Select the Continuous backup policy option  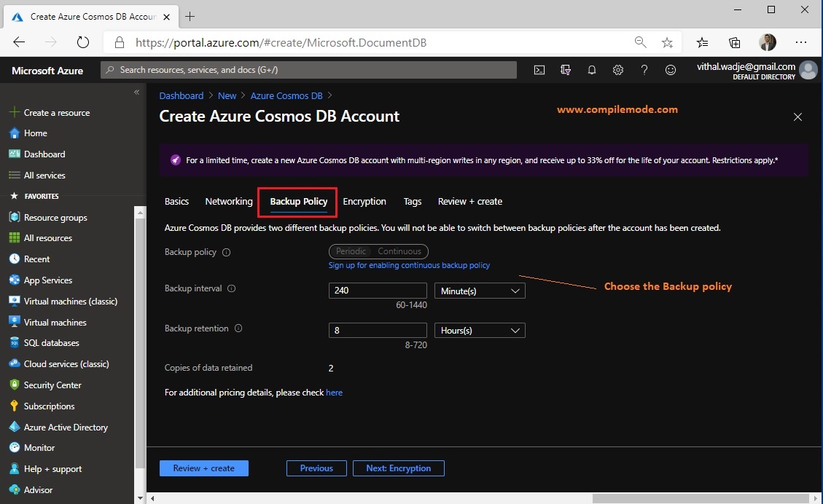399,251
